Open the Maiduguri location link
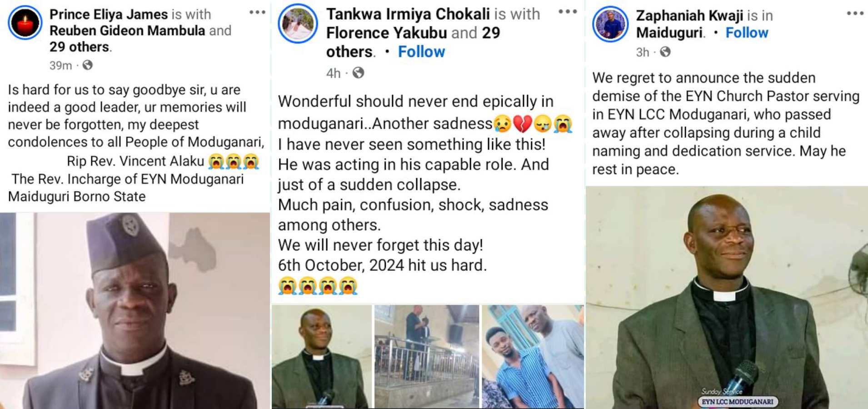This screenshot has height=409, width=868. coord(670,33)
